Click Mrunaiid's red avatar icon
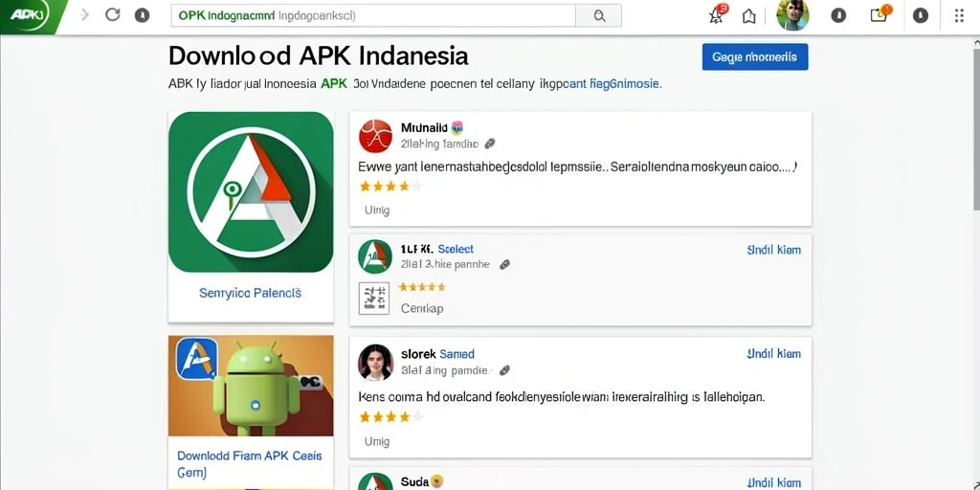Viewport: 980px width, 490px height. click(375, 136)
